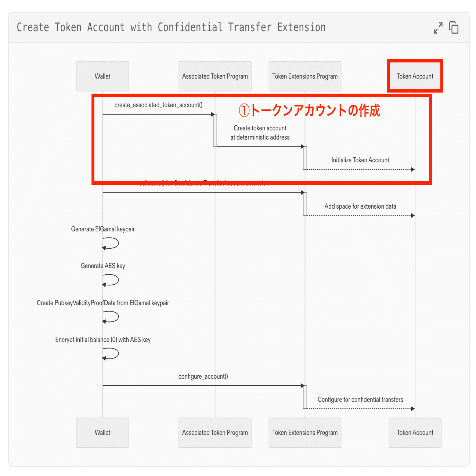476x476 pixels.
Task: Select the top Associated Token Program box
Action: tap(215, 76)
